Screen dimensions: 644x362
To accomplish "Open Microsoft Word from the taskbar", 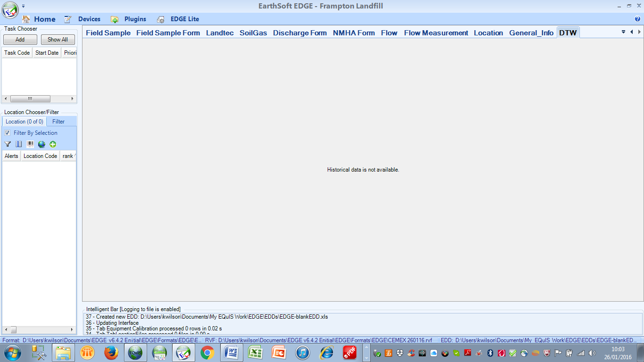I will tap(231, 353).
